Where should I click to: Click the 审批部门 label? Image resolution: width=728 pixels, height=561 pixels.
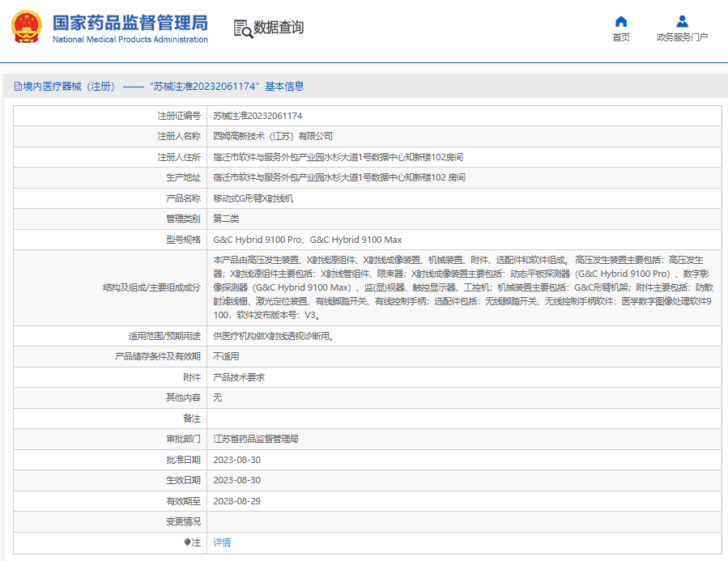(183, 439)
